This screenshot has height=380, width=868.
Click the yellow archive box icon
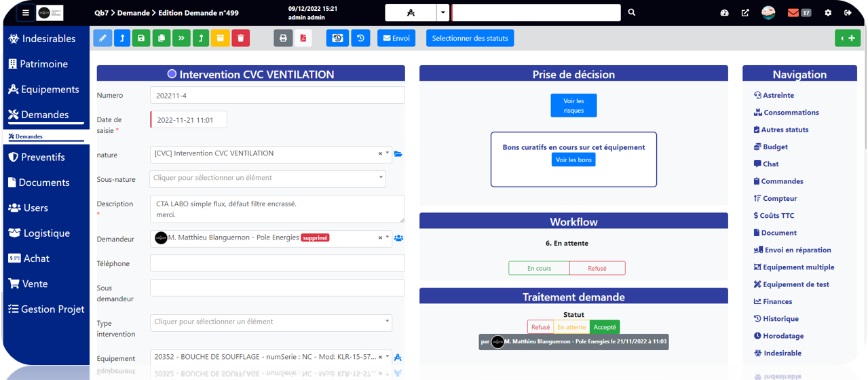[x=221, y=38]
